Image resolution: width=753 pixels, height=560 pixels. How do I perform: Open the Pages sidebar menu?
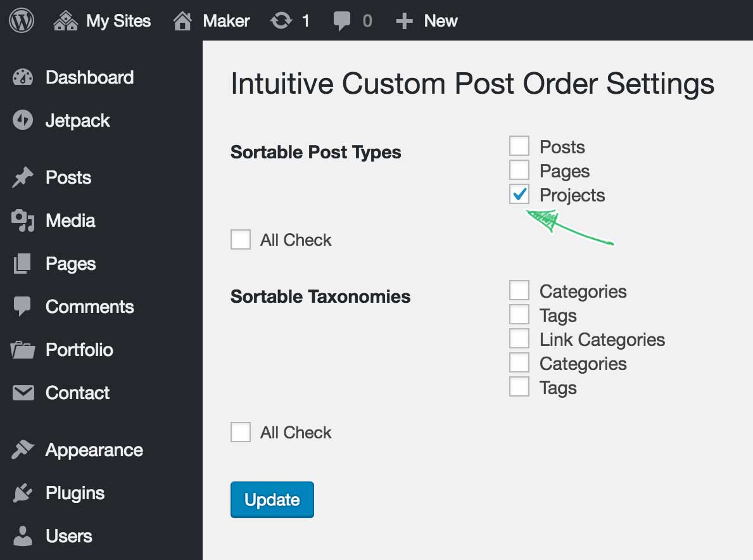click(x=70, y=264)
